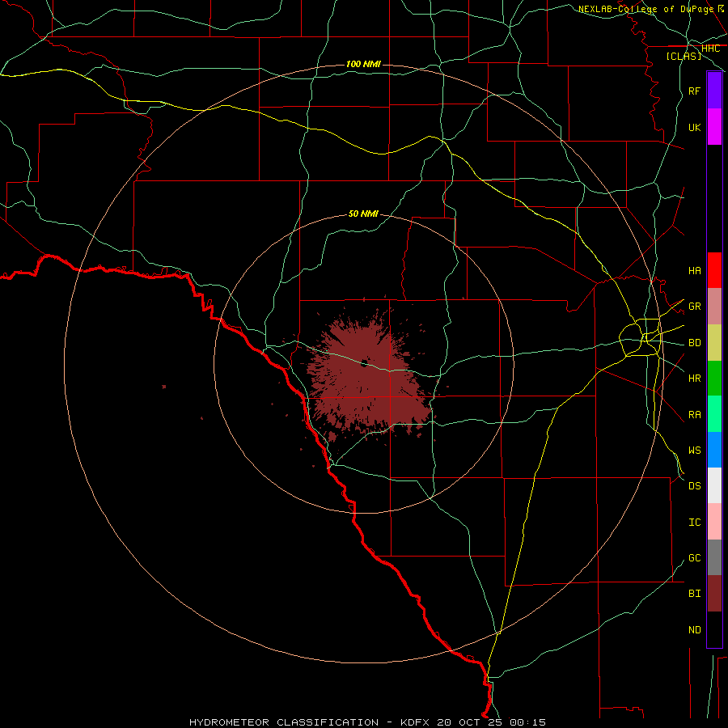This screenshot has width=728, height=728.
Task: Click the 'HYDROMETEOR CLASSIFICATION' title text
Action: [284, 722]
